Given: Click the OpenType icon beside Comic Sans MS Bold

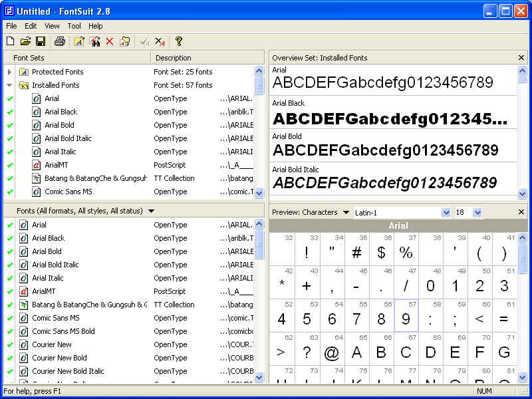Looking at the screenshot, I should tap(23, 331).
